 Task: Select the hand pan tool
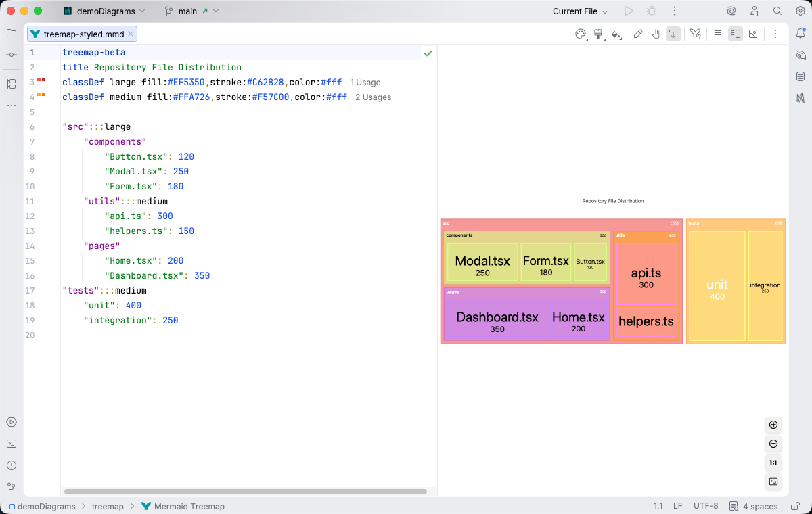coord(656,34)
